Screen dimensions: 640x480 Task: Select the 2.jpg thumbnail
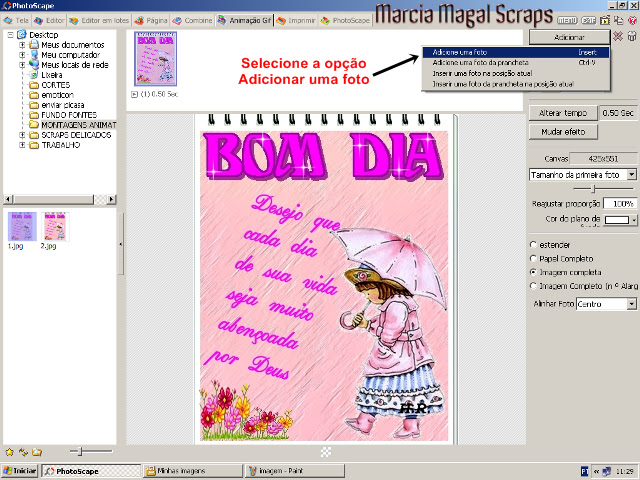[55, 227]
